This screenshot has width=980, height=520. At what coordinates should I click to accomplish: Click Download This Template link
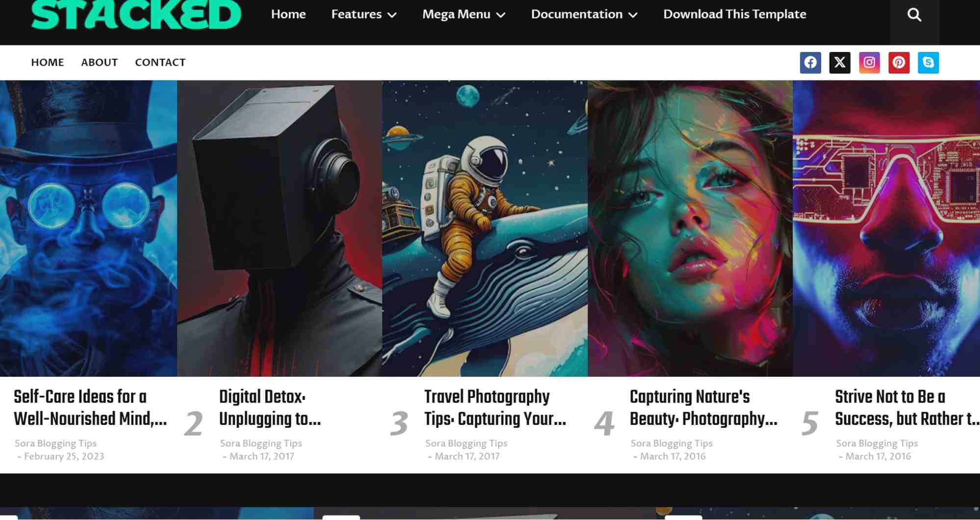734,15
